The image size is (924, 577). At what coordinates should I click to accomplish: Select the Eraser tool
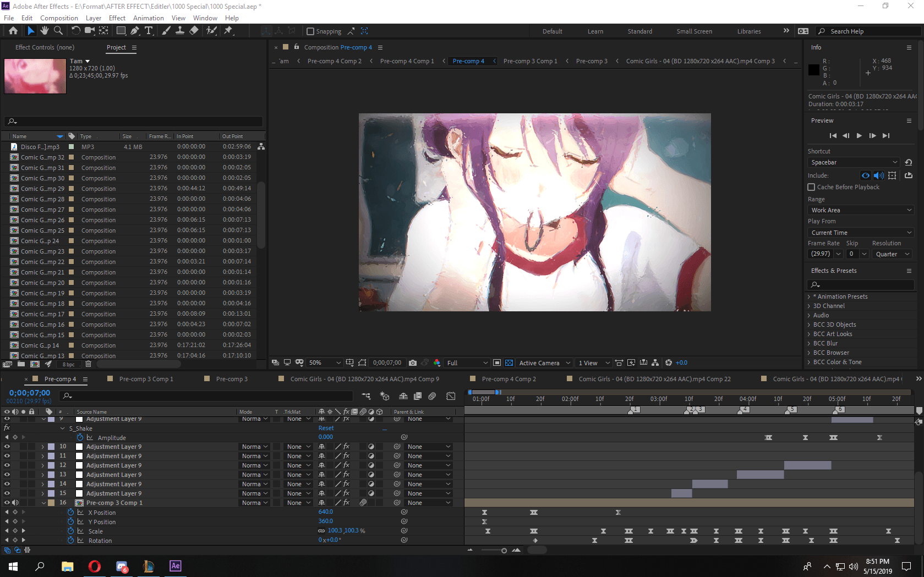(194, 31)
